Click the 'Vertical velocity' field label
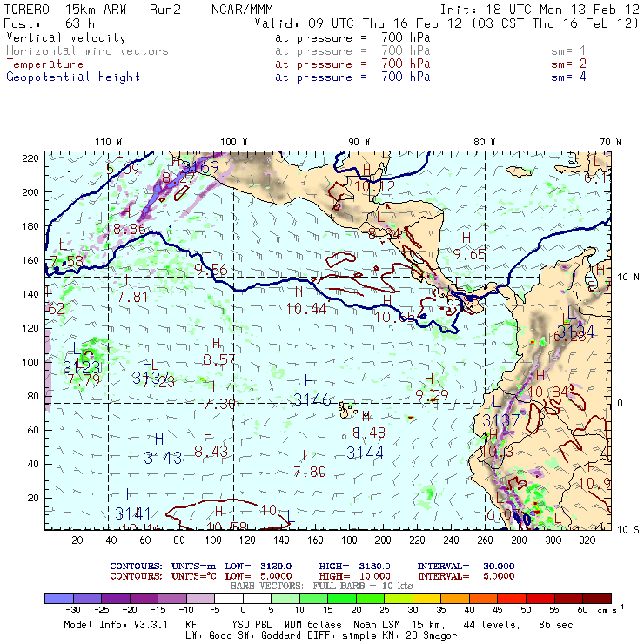 tap(66, 38)
